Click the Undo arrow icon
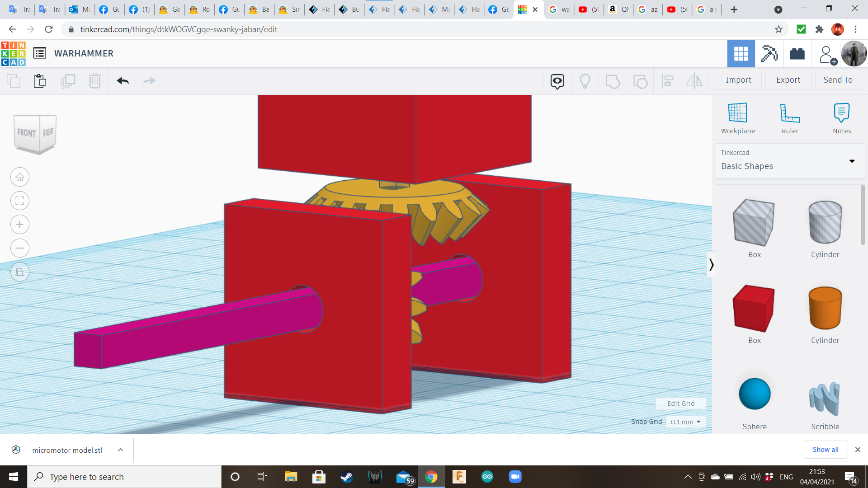This screenshot has height=488, width=868. [123, 81]
